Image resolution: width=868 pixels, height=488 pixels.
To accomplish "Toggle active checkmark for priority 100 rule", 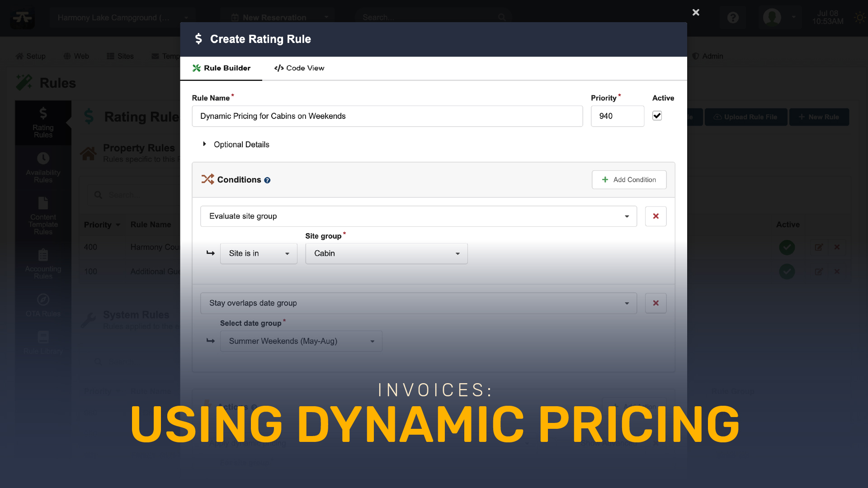I will pyautogui.click(x=787, y=272).
